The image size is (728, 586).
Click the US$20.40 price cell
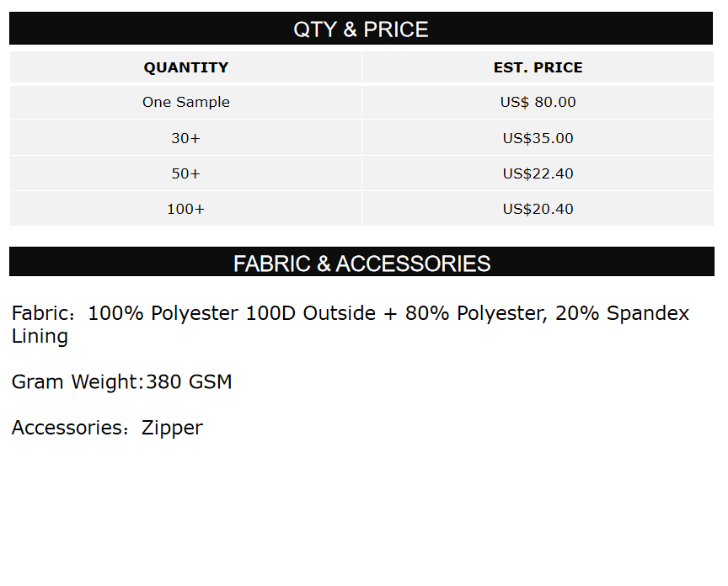click(x=538, y=209)
